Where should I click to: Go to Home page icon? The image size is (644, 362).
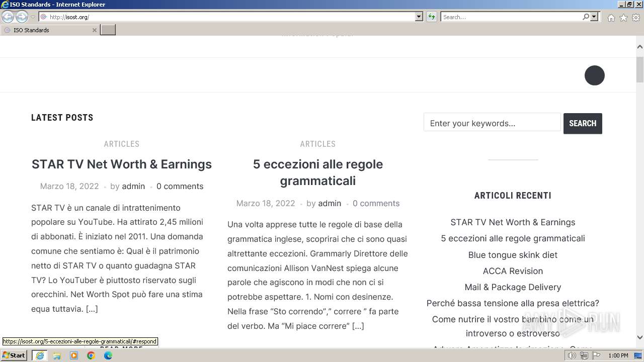click(611, 18)
